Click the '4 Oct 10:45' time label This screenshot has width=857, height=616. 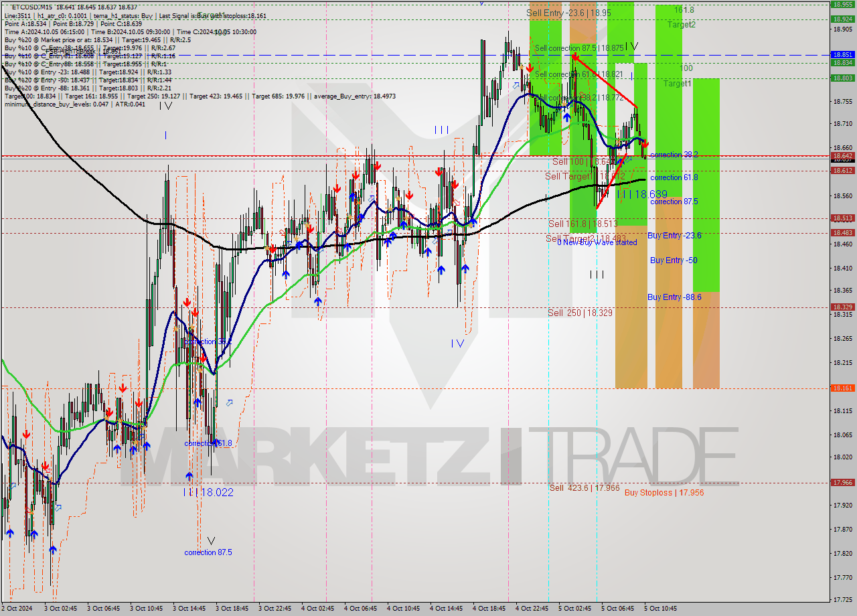pos(404,609)
